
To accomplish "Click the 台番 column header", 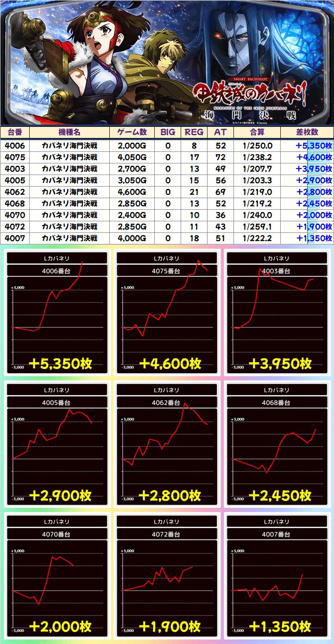I will click(15, 132).
